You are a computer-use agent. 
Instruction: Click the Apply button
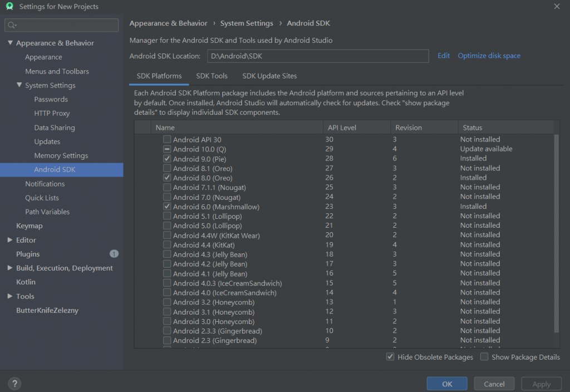541,384
